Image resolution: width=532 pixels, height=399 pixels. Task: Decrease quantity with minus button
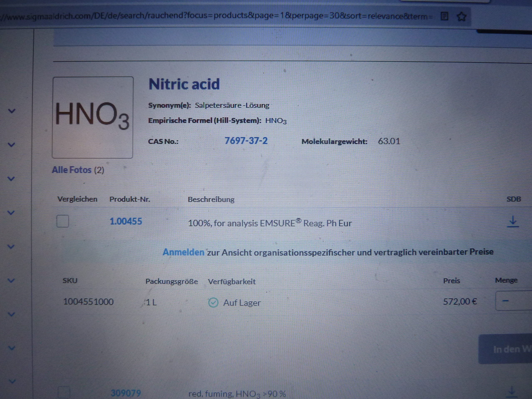506,301
